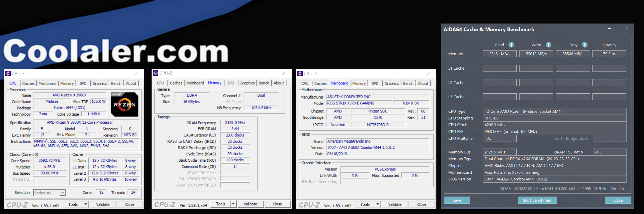Screen dimensions: 644x214
Task: Click the Core Voltage value 1.448 V
Action: click(x=94, y=114)
